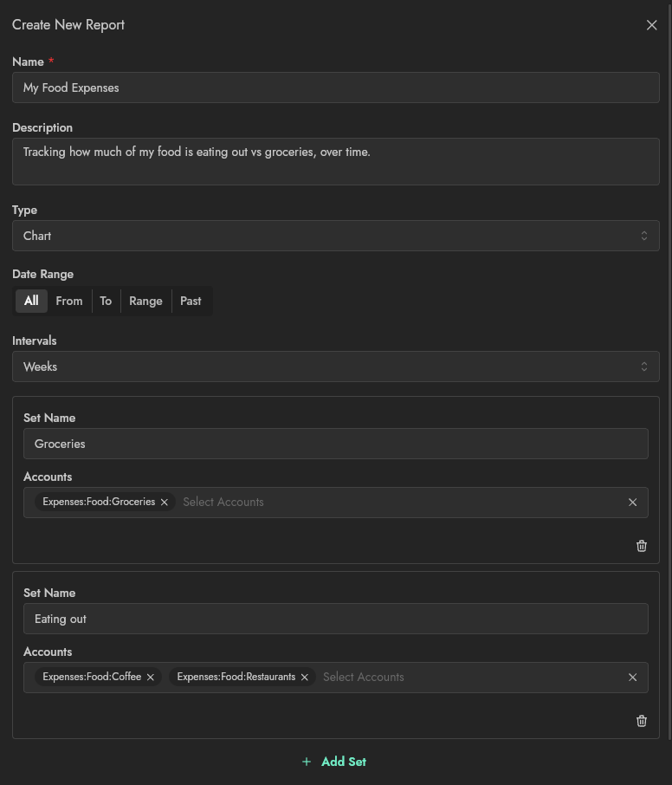Image resolution: width=672 pixels, height=785 pixels.
Task: Click the plus icon to add set
Action: tap(307, 762)
